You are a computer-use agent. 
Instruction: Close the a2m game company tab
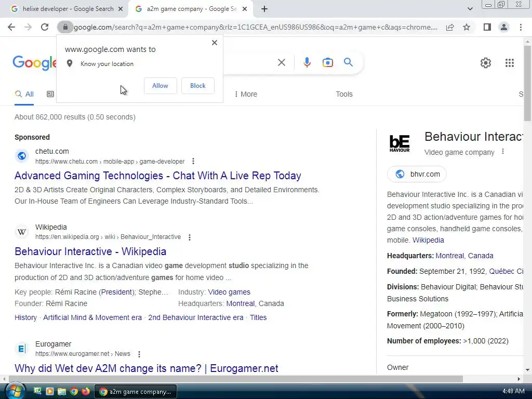point(245,9)
